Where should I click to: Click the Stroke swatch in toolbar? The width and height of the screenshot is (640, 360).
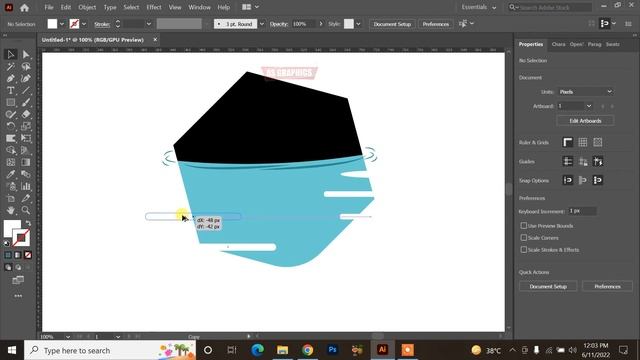(x=22, y=238)
